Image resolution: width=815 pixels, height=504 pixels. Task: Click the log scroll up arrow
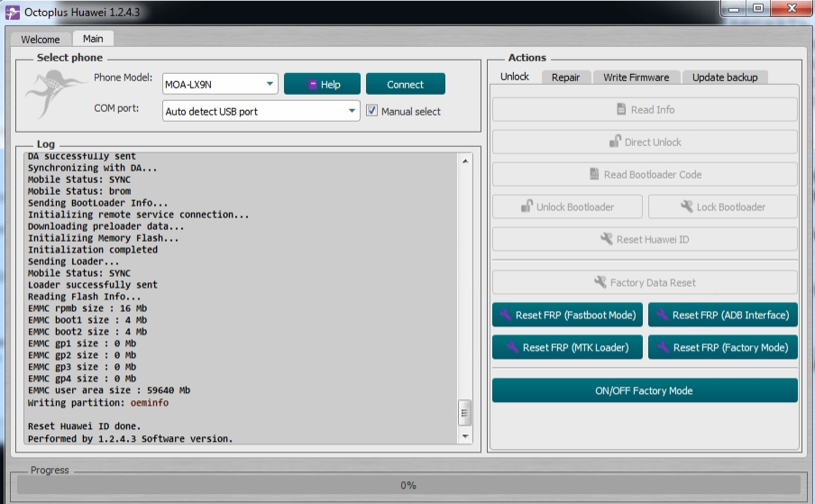click(464, 161)
